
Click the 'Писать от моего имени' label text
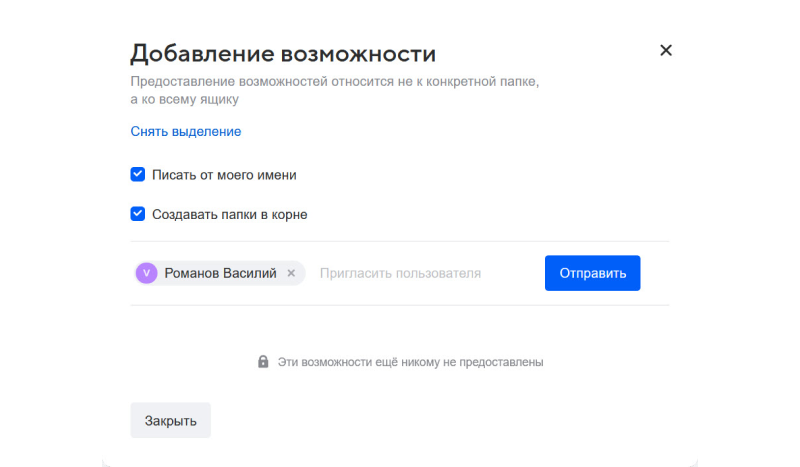point(224,175)
